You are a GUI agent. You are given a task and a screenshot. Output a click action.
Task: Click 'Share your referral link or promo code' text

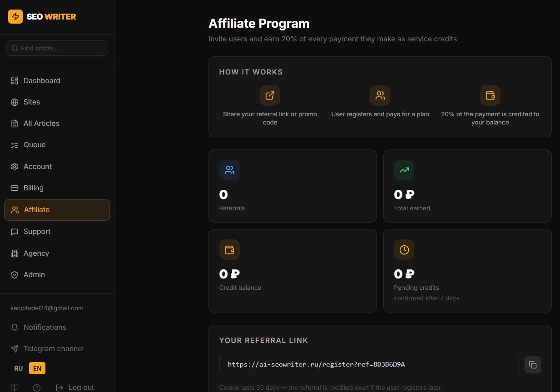(x=270, y=118)
